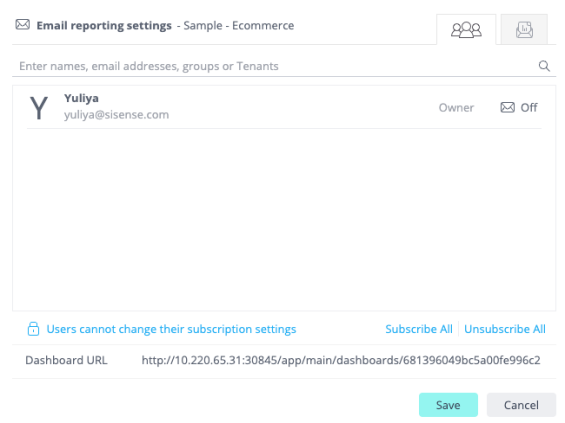Click Yuliya's Y avatar letter
The height and width of the screenshot is (423, 565).
[x=39, y=108]
